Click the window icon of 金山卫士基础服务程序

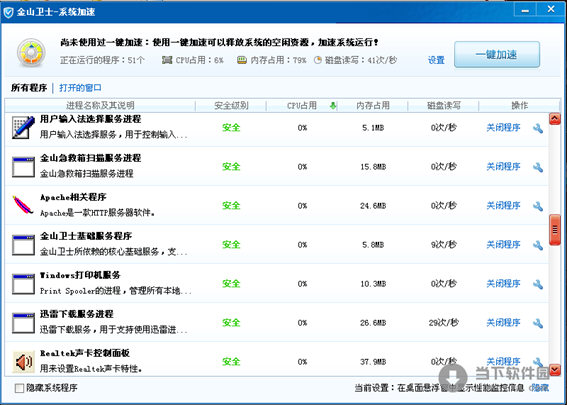(23, 245)
